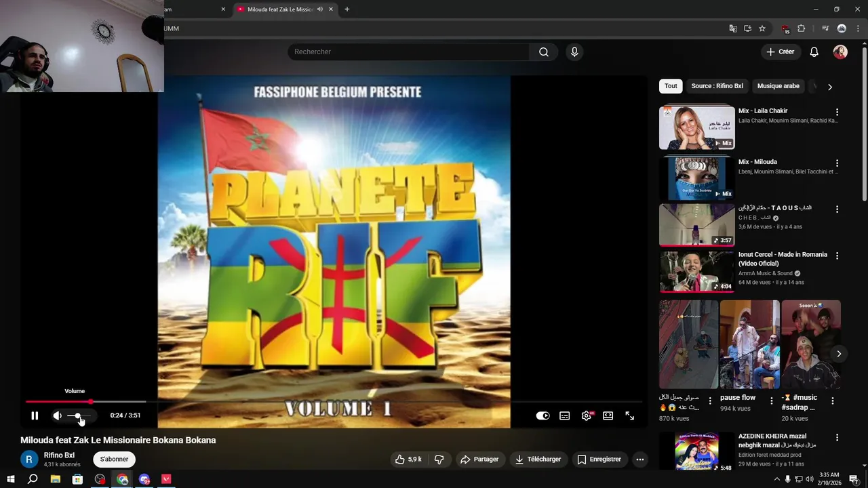The width and height of the screenshot is (868, 488).
Task: Select the Source : Rifino Bxl chip
Action: pyautogui.click(x=717, y=86)
